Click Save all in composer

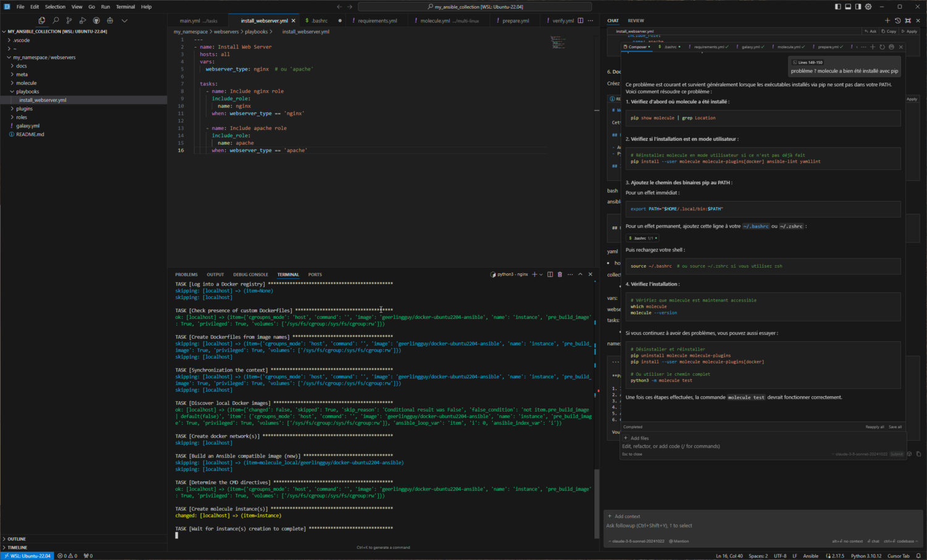[895, 427]
